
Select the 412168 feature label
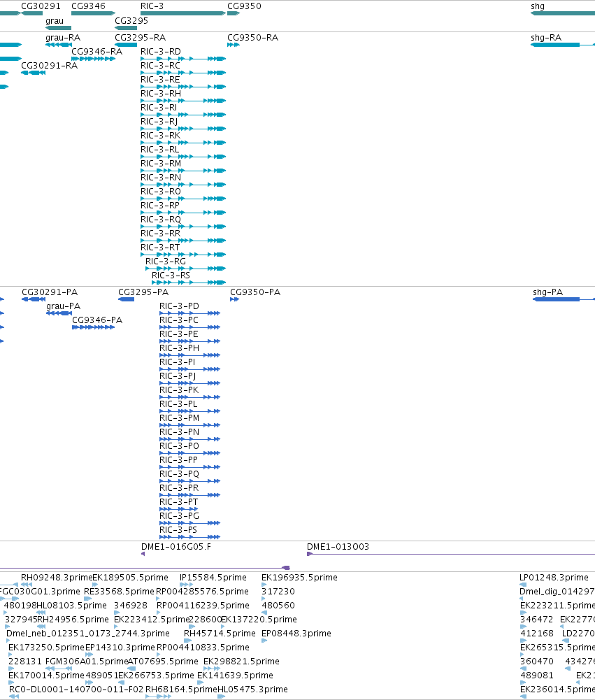pyautogui.click(x=536, y=634)
